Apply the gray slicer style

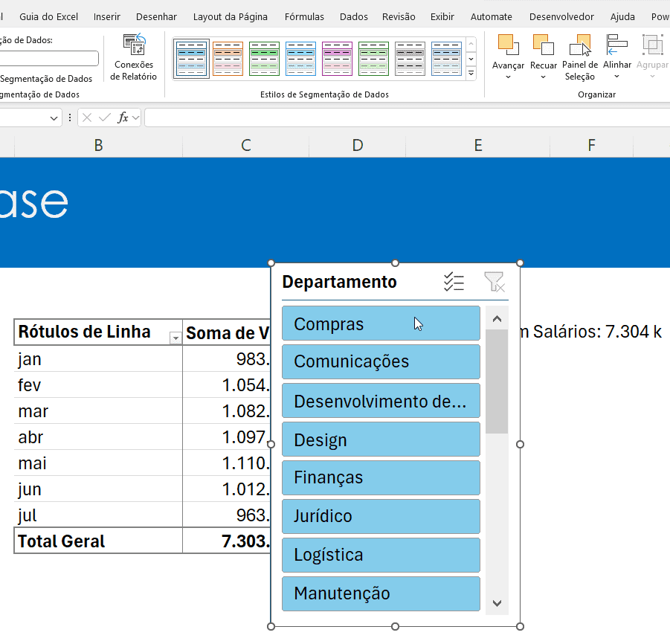pyautogui.click(x=410, y=59)
